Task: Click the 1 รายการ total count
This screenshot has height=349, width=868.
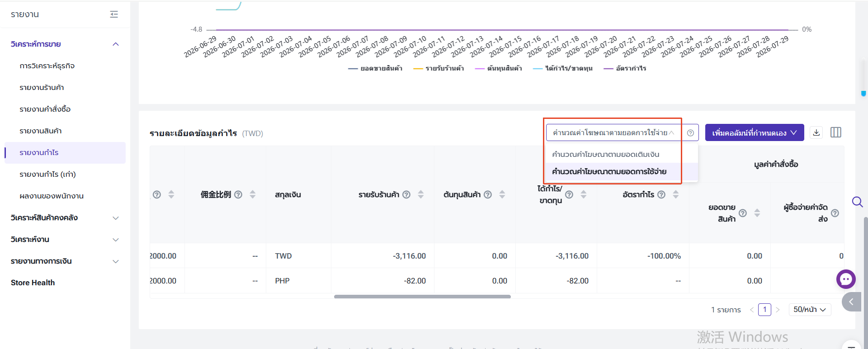Action: [726, 310]
